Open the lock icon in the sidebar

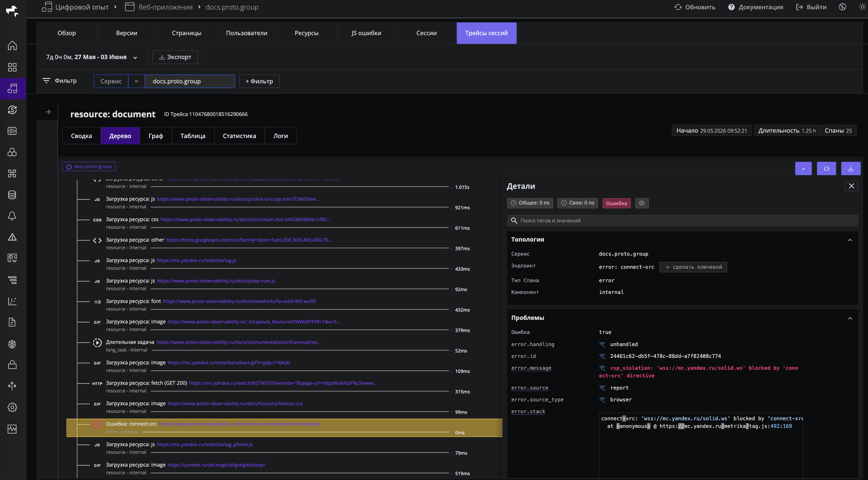(12, 365)
